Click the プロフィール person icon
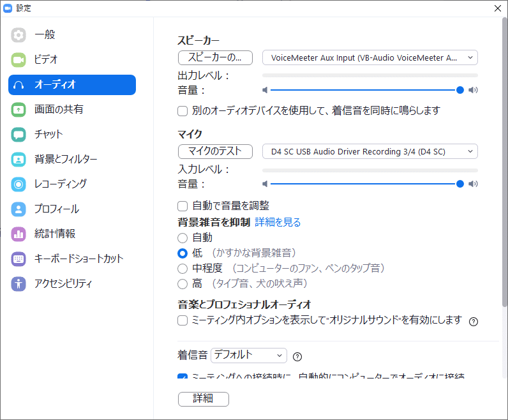The image size is (508, 420). (19, 209)
